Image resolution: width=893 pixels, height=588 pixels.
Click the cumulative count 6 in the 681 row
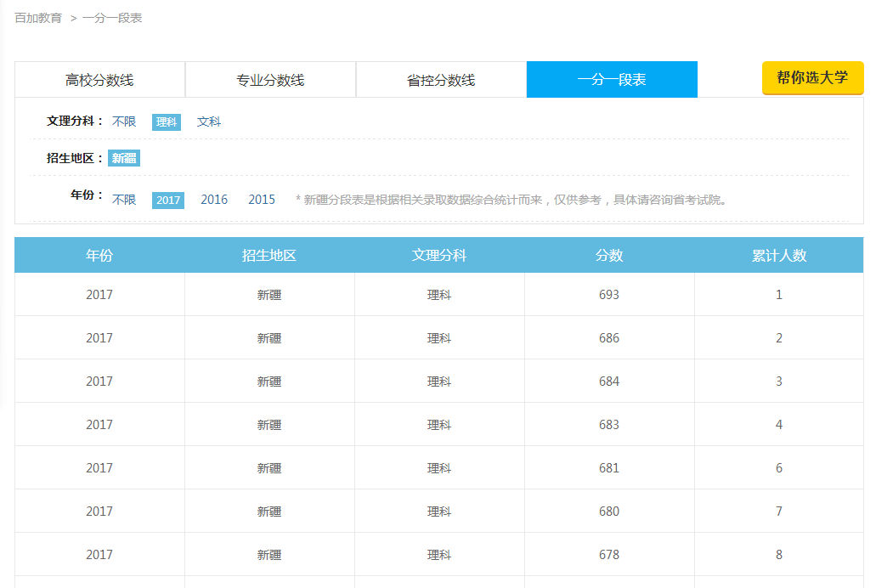coord(779,468)
